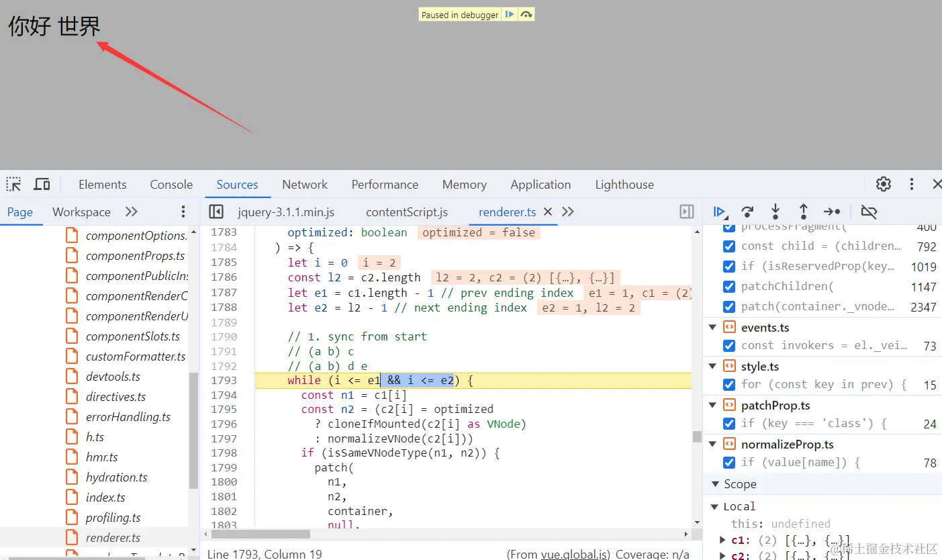The width and height of the screenshot is (942, 560).
Task: Open the Application panel
Action: click(540, 184)
